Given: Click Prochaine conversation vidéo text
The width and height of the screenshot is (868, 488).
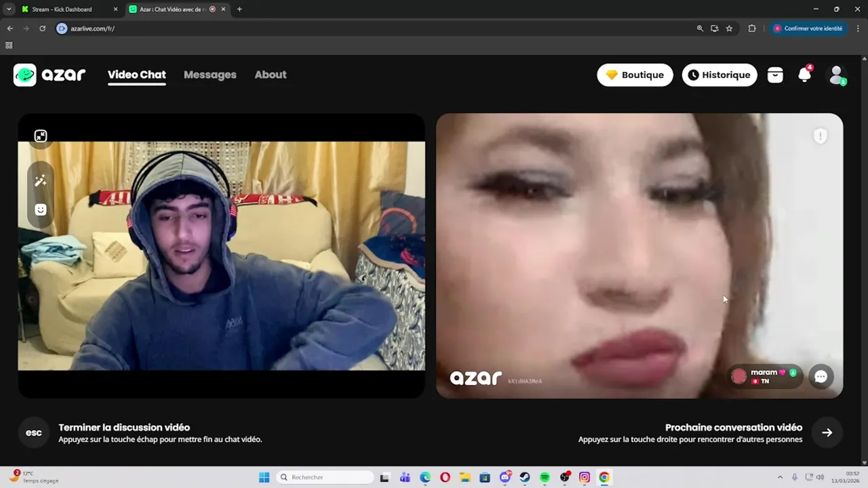Looking at the screenshot, I should point(733,428).
